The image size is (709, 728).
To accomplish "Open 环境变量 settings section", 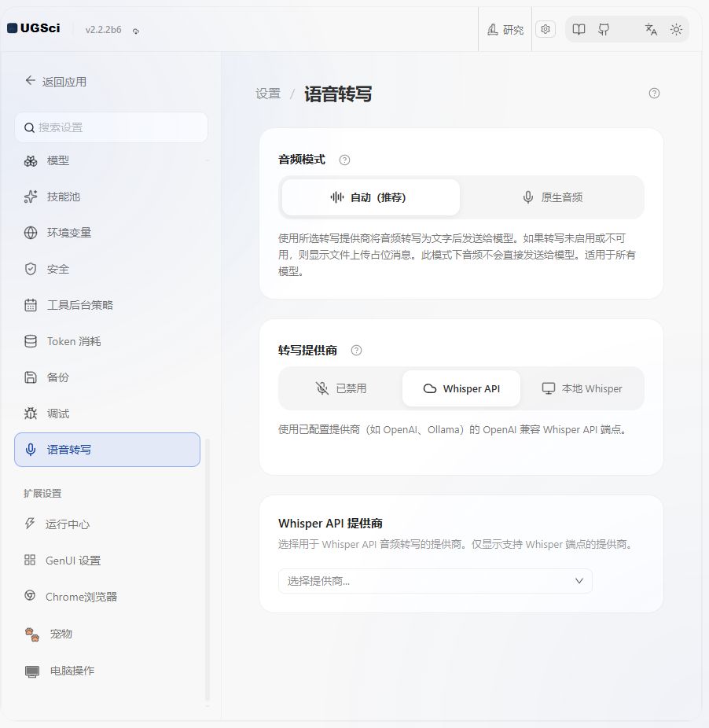I will coord(107,233).
